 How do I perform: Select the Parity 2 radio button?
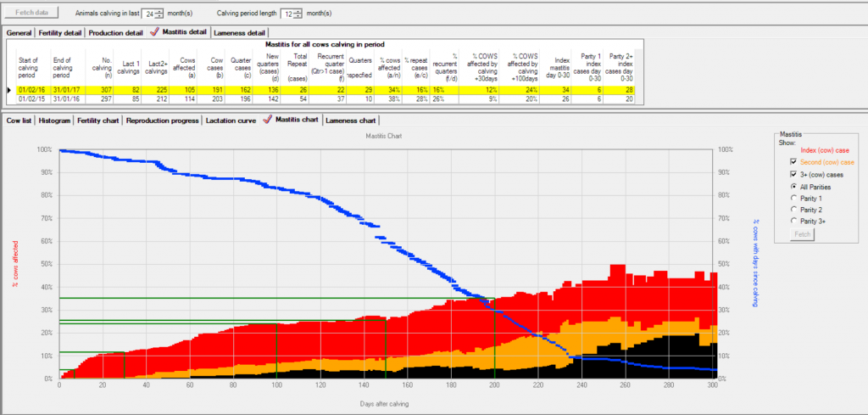(x=793, y=209)
